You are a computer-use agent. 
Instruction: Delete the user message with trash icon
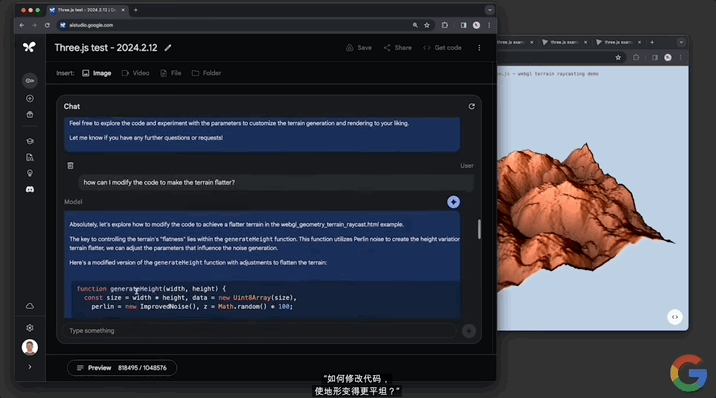pyautogui.click(x=70, y=166)
